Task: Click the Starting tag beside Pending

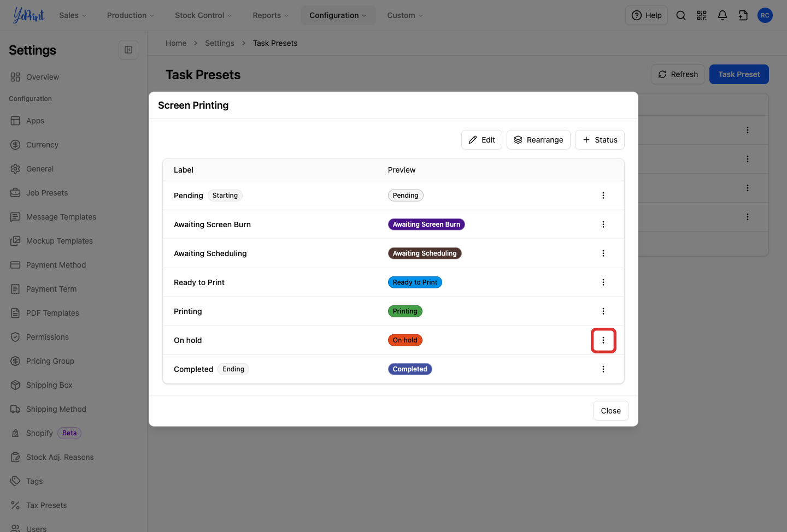Action: point(225,196)
